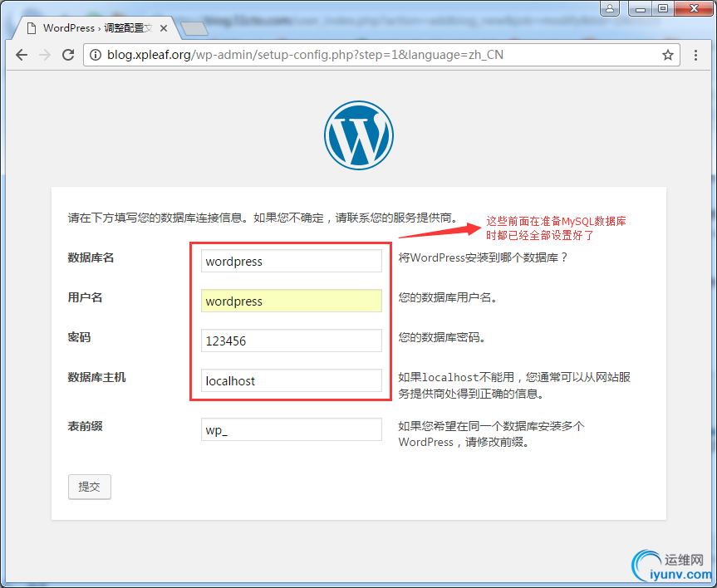Click text 您的数据库密码。
This screenshot has width=717, height=588.
(442, 337)
